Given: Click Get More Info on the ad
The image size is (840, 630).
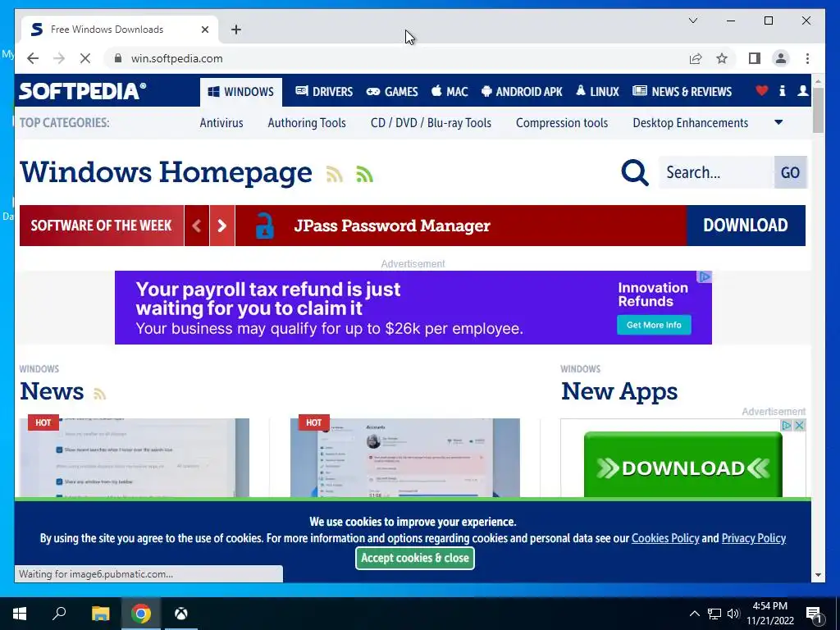Looking at the screenshot, I should (654, 325).
